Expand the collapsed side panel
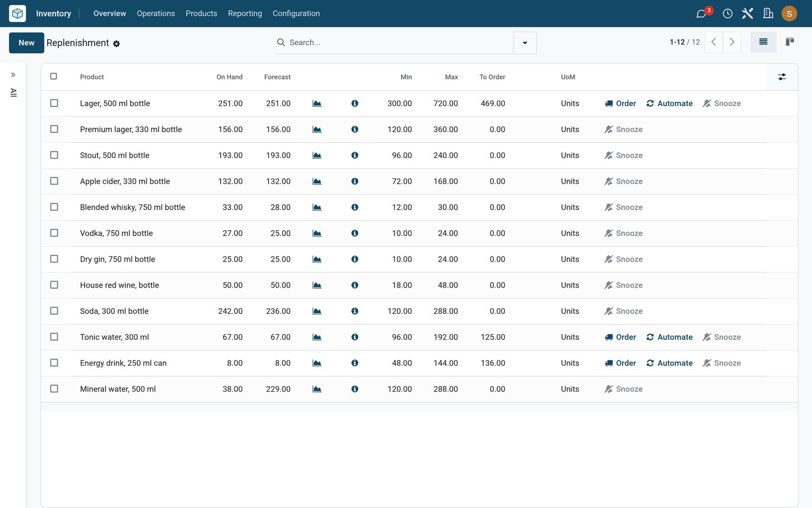 (x=13, y=75)
